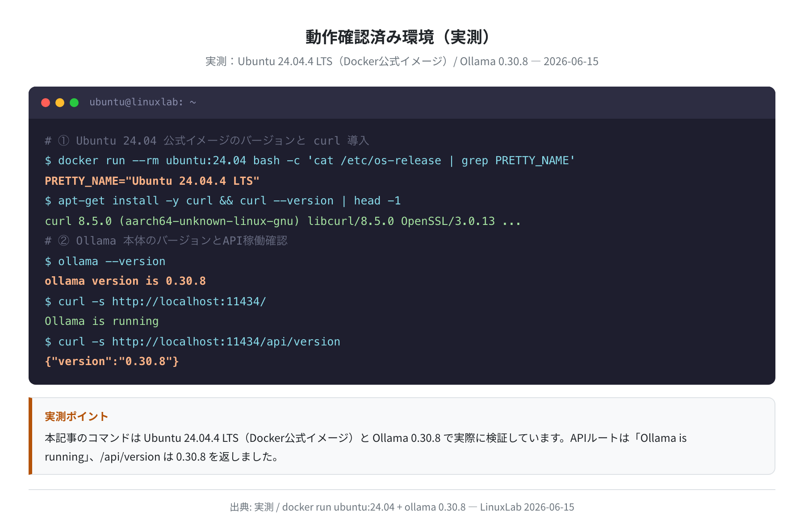Click the green maximize dot in terminal header

tap(74, 103)
